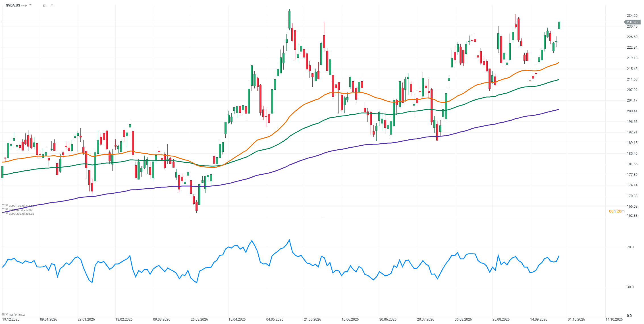The image size is (644, 324).
Task: Remove the RSI 14 indicator with X
Action: (7, 314)
